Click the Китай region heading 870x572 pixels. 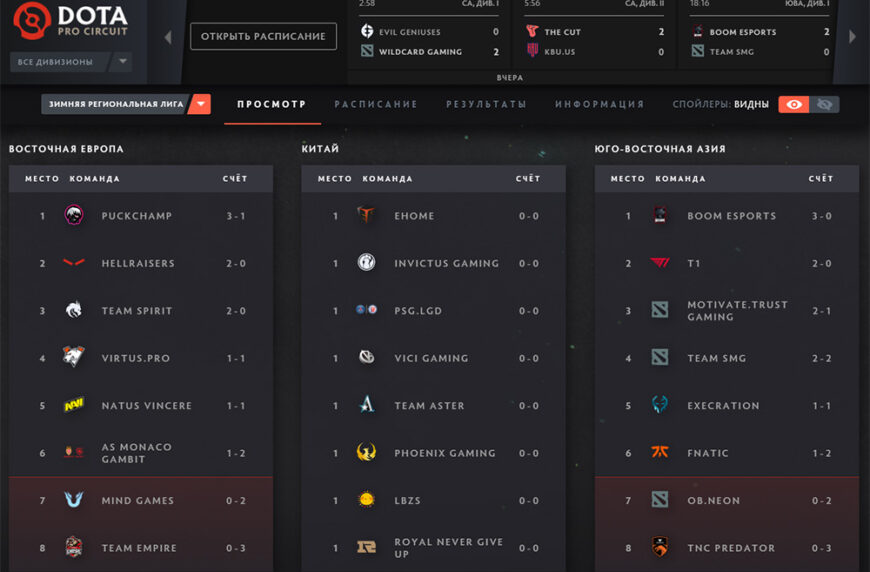click(x=320, y=149)
